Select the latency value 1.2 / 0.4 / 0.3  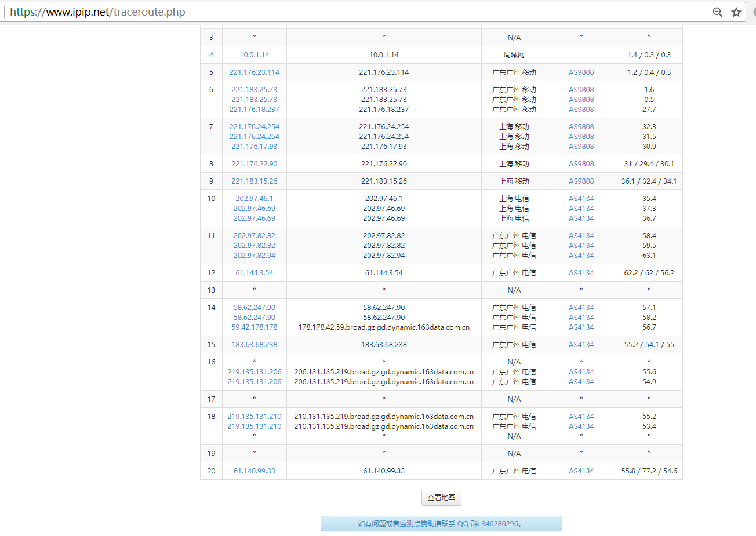point(649,72)
